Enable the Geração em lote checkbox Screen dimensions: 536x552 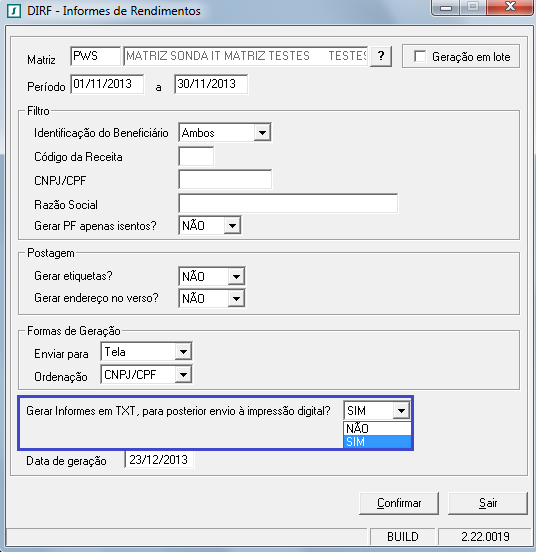click(420, 56)
